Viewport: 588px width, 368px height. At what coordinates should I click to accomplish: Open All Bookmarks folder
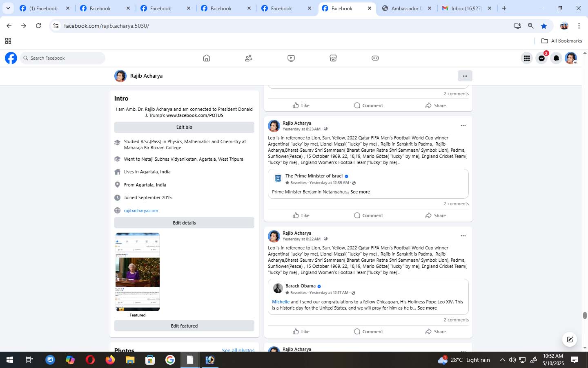click(561, 41)
